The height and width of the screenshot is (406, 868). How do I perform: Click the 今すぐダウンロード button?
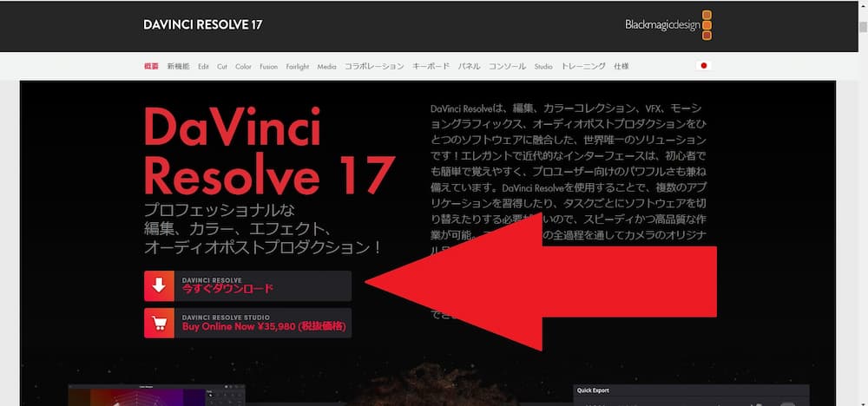[248, 286]
